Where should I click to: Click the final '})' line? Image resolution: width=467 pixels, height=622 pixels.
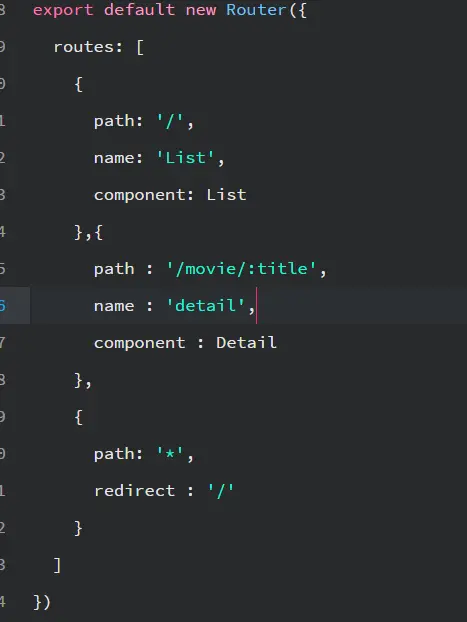(42, 602)
